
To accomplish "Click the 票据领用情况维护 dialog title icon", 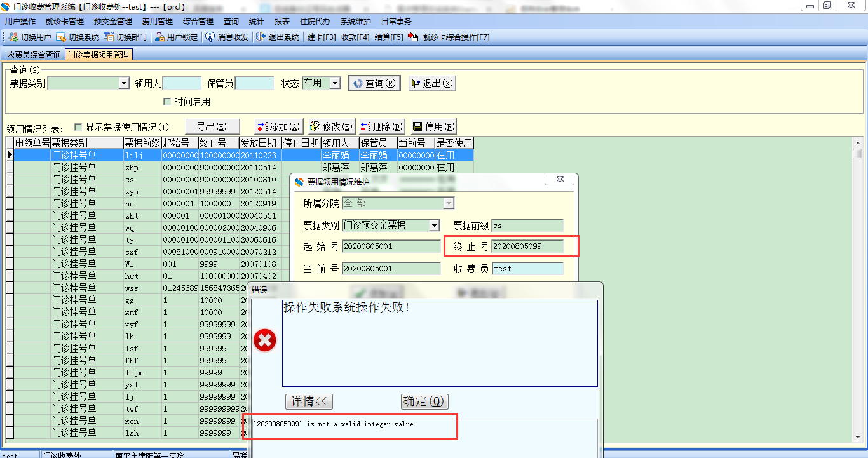I will [299, 182].
